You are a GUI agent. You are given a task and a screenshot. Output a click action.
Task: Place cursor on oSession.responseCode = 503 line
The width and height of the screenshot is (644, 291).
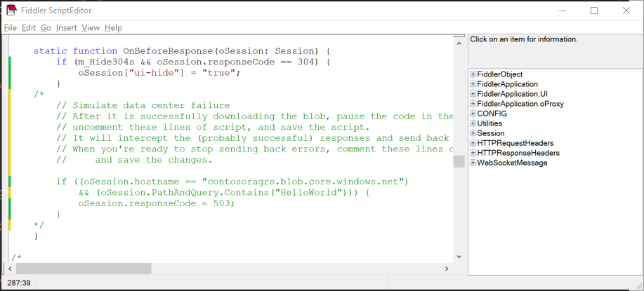coord(156,203)
